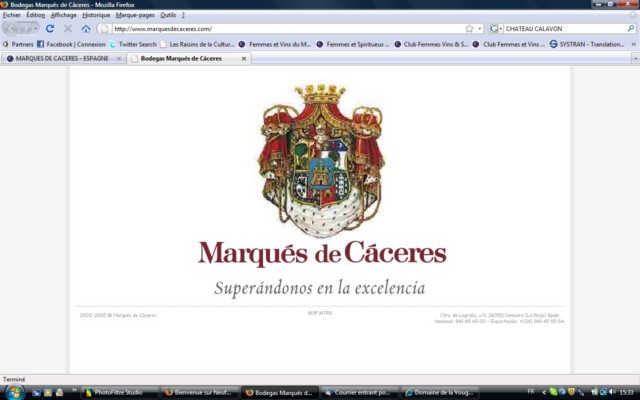Open SYSTRAN - Translation bookmark
640x400 pixels.
587,44
